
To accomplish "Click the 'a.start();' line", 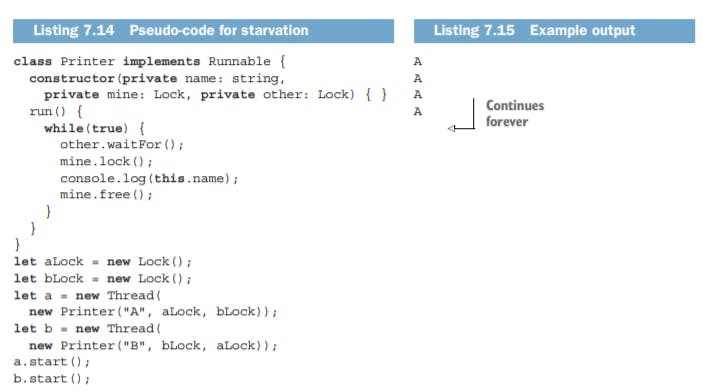I will point(52,362).
